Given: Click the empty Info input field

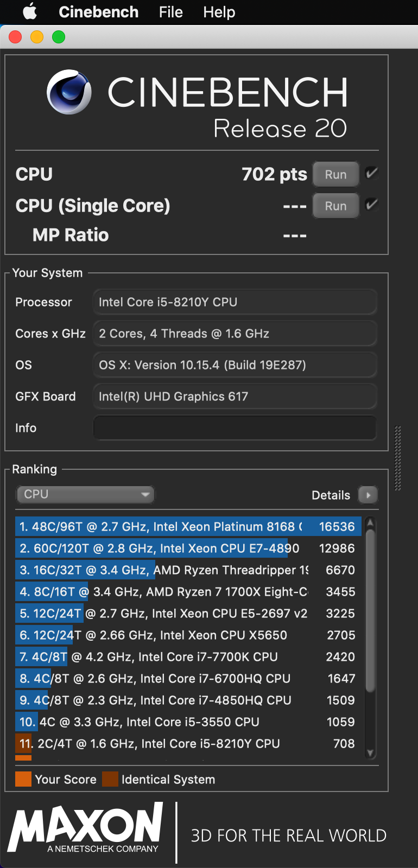Looking at the screenshot, I should click(235, 428).
